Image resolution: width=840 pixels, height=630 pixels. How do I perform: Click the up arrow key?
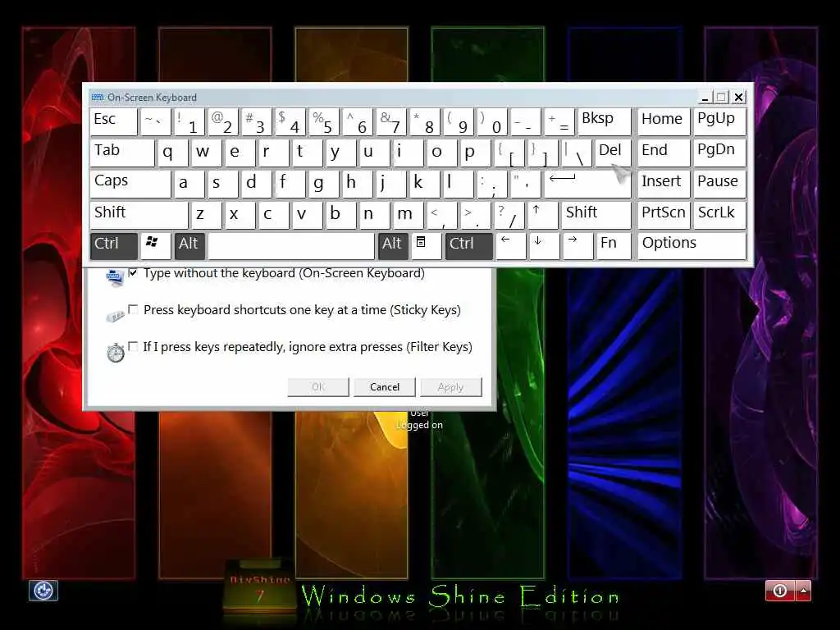[x=543, y=215]
